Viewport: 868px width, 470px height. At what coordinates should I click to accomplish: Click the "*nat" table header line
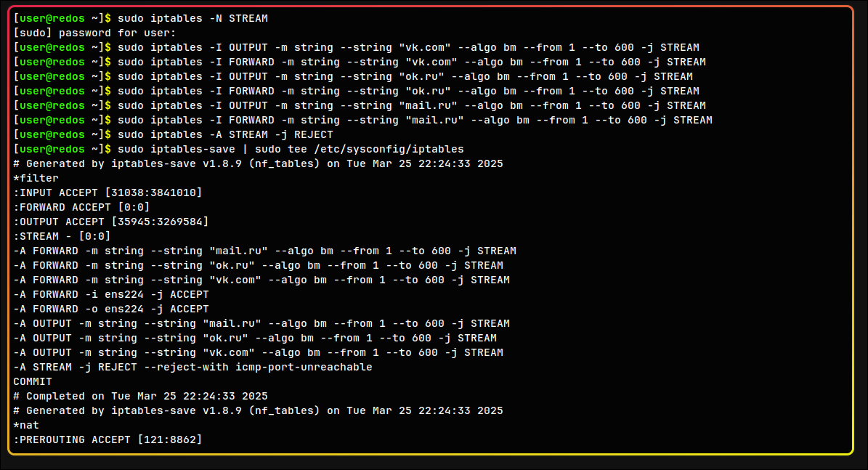point(26,425)
